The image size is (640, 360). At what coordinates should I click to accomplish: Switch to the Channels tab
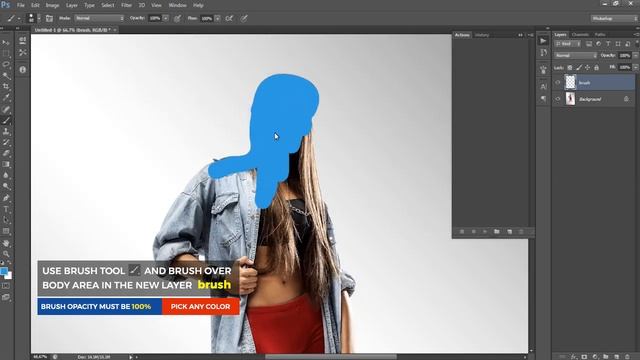(x=580, y=35)
